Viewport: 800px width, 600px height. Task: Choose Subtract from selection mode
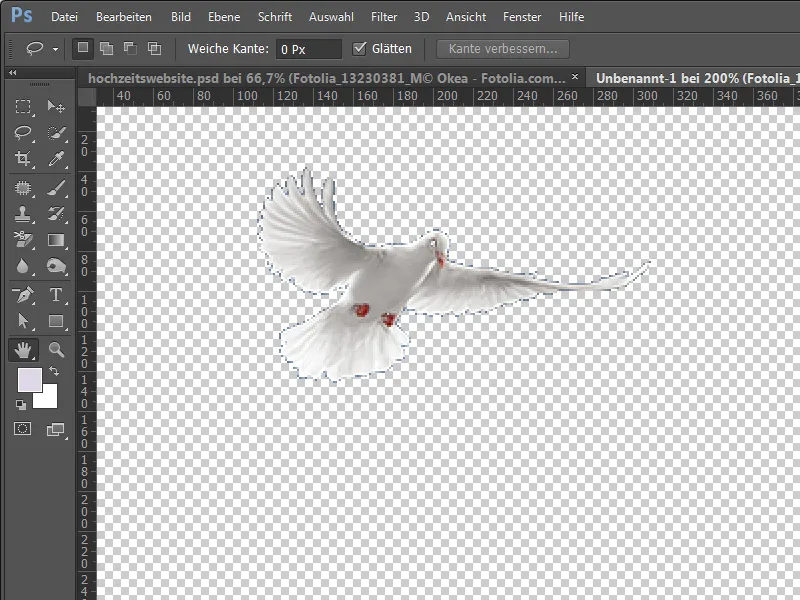pyautogui.click(x=130, y=48)
